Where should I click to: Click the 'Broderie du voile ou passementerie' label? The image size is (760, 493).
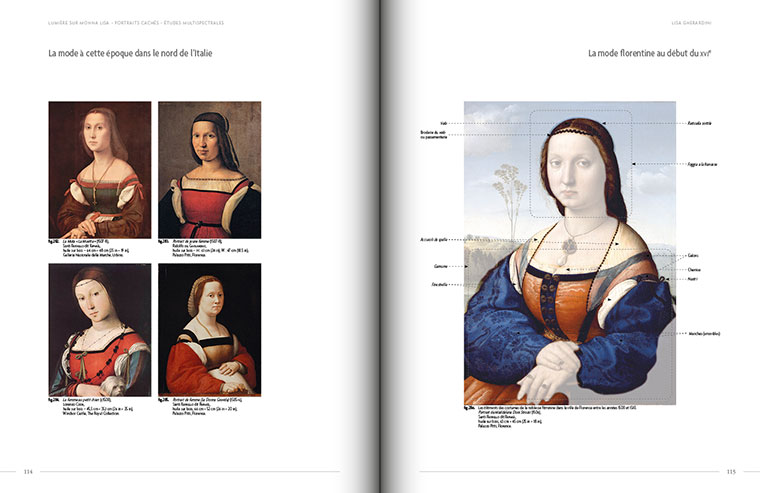(x=433, y=135)
